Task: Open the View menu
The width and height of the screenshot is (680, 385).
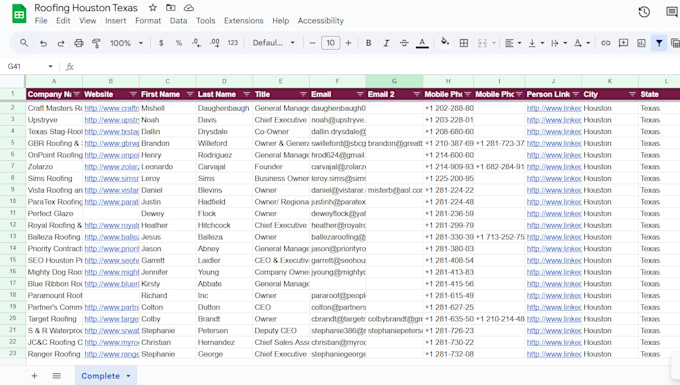Action: (x=87, y=20)
